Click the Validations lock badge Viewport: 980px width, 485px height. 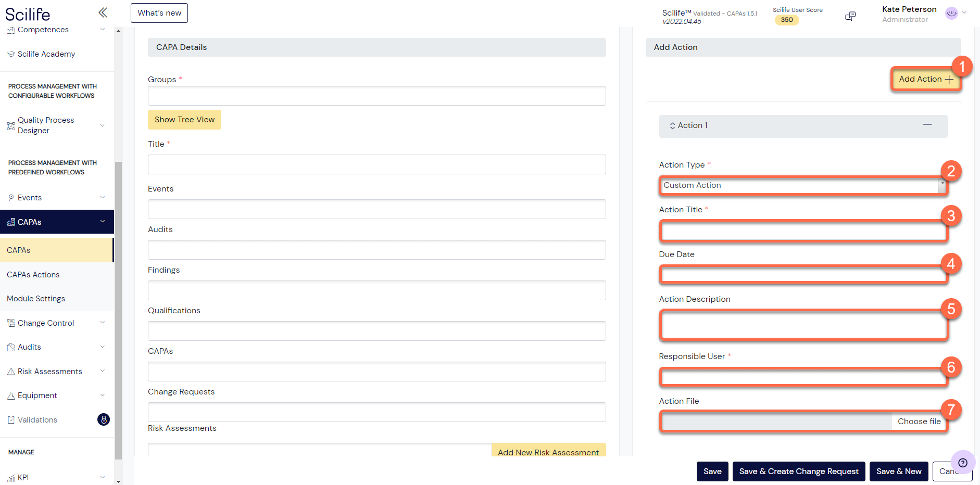tap(104, 419)
